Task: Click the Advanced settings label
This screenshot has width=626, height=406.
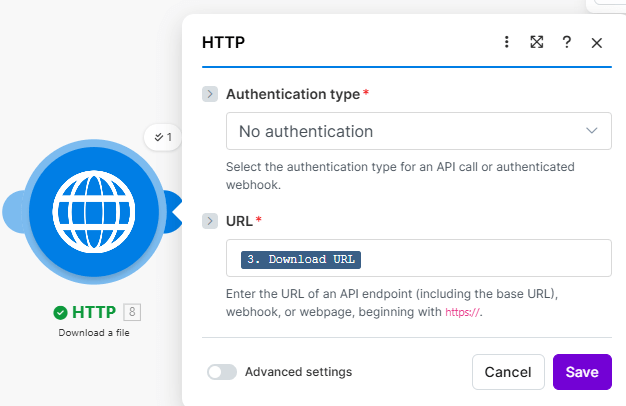Action: click(x=299, y=372)
